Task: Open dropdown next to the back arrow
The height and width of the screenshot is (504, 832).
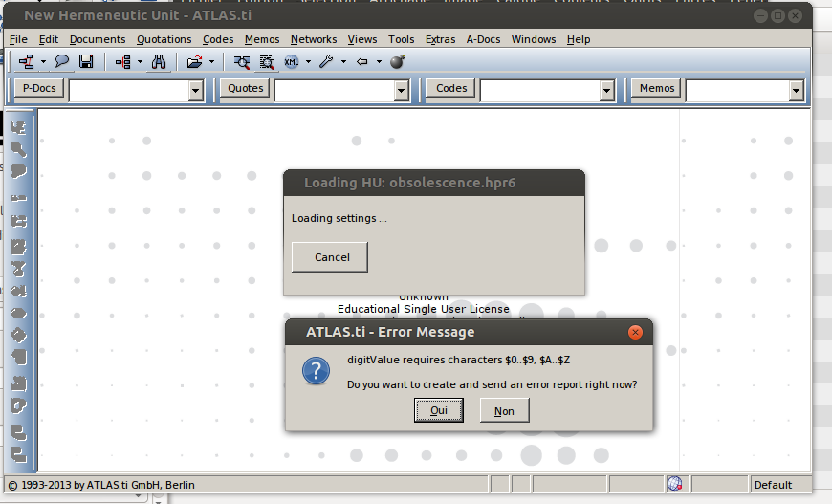Action: click(379, 62)
